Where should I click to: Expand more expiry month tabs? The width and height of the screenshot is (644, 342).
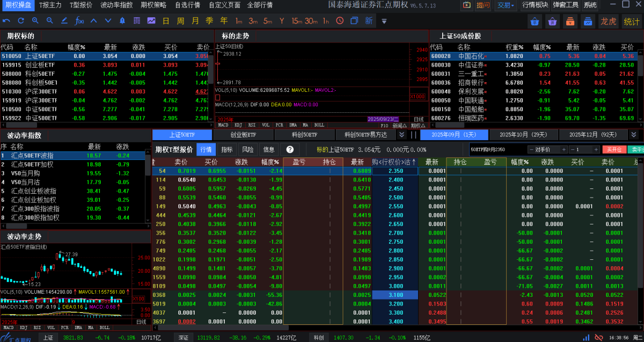(633, 135)
